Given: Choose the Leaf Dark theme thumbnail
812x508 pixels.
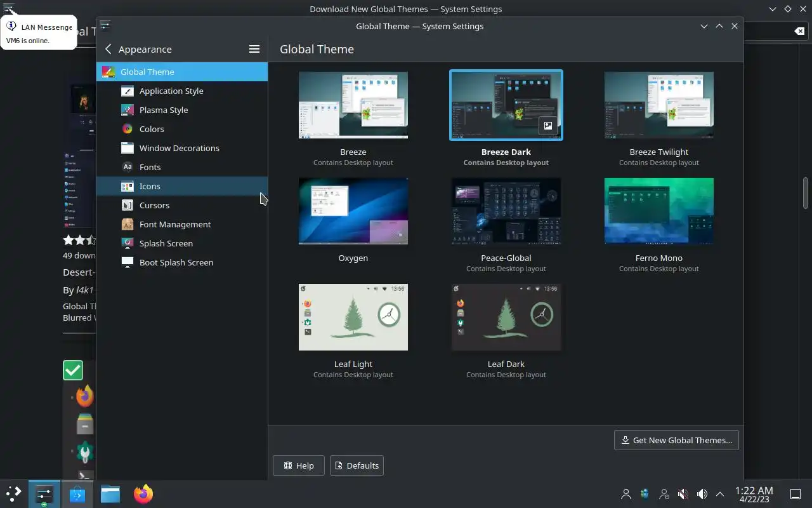Looking at the screenshot, I should point(506,317).
